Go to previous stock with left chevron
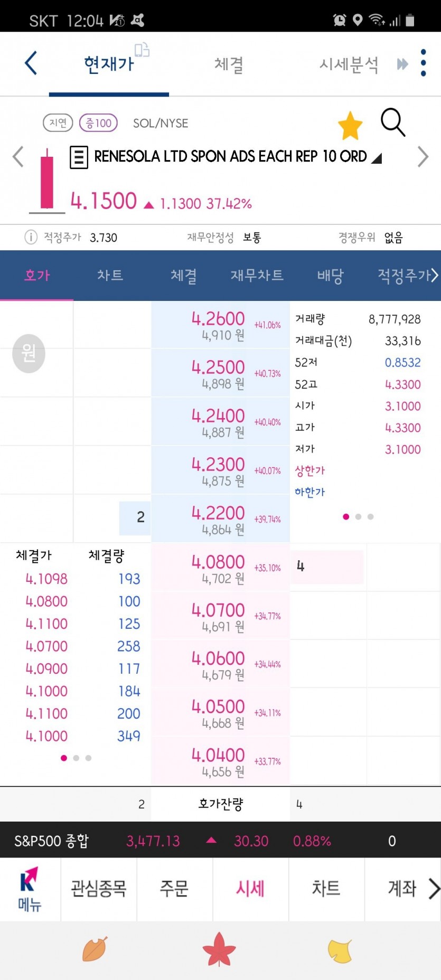Viewport: 441px width, 980px height. (18, 157)
